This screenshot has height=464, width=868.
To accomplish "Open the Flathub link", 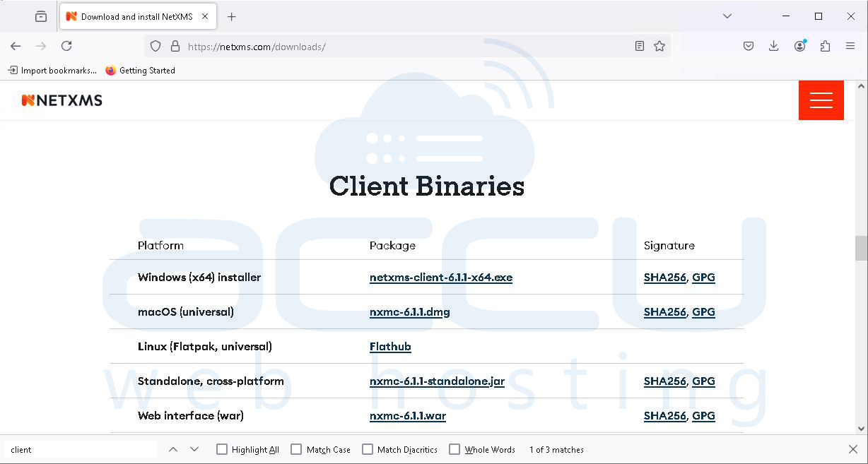I will point(390,347).
